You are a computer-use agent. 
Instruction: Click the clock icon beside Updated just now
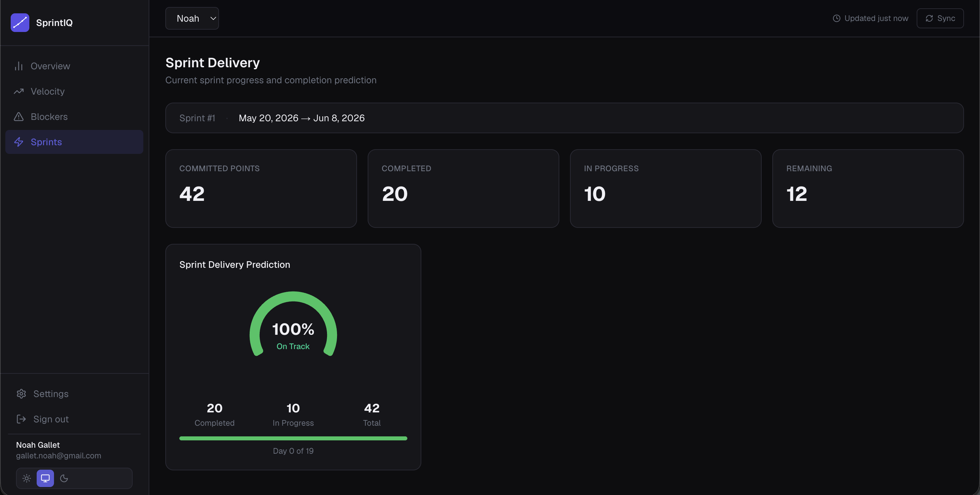click(837, 18)
